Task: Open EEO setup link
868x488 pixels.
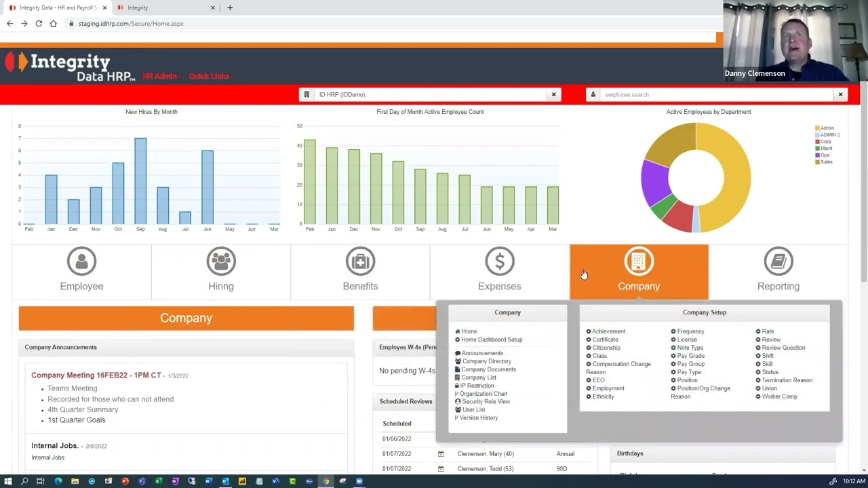Action: (595, 380)
